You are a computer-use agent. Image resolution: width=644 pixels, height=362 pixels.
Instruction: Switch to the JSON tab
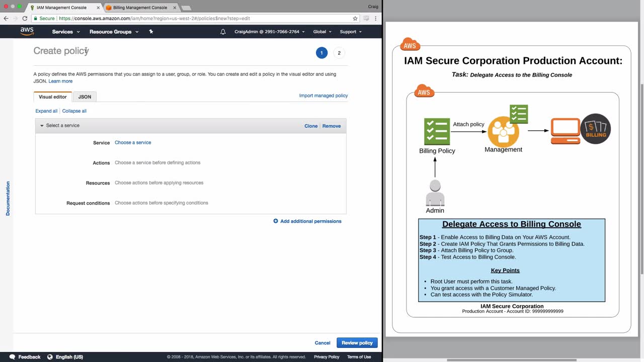[85, 97]
